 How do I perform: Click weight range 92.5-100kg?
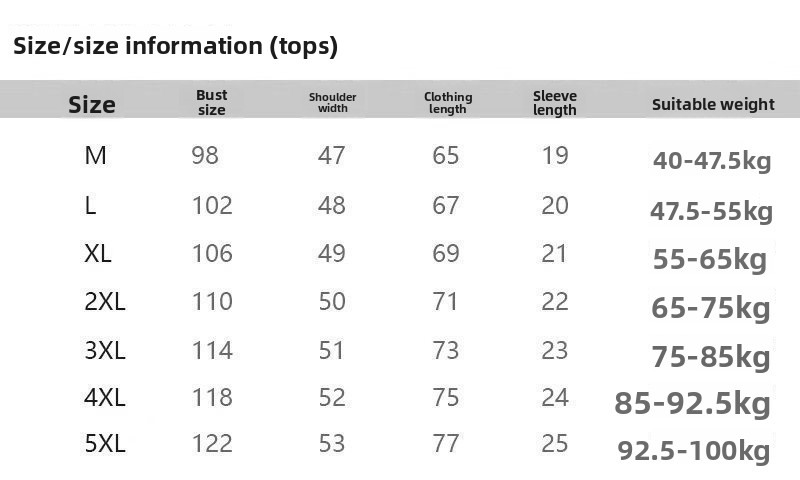tap(694, 450)
